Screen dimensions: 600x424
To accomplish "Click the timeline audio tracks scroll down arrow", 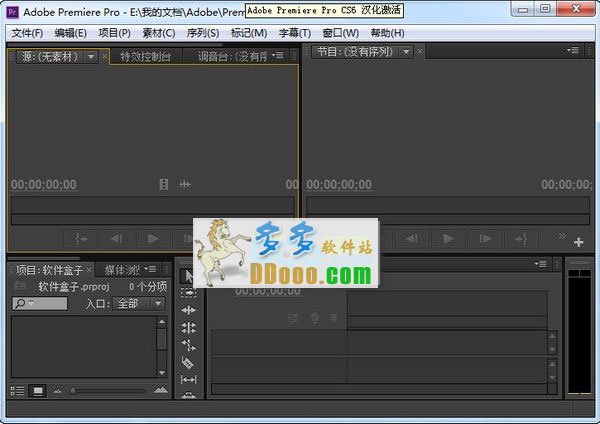I will (x=552, y=378).
